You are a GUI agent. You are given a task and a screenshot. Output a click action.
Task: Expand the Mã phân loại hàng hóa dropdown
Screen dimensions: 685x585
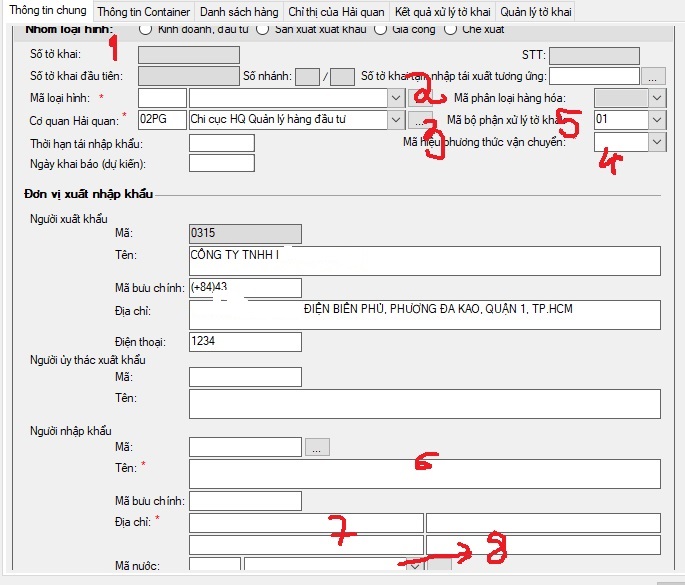tap(656, 98)
